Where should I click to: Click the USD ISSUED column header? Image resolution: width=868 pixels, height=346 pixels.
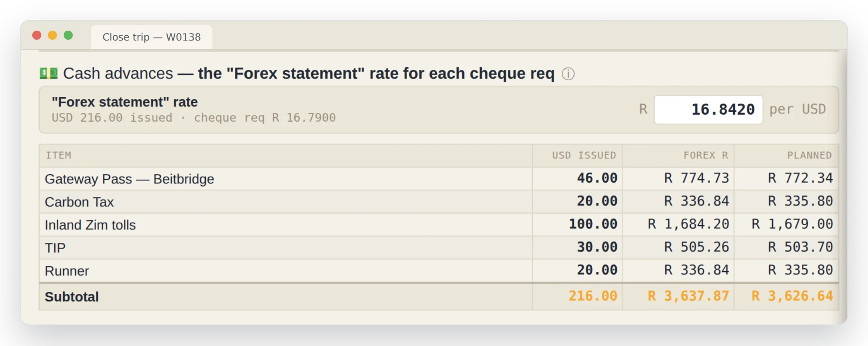(584, 155)
